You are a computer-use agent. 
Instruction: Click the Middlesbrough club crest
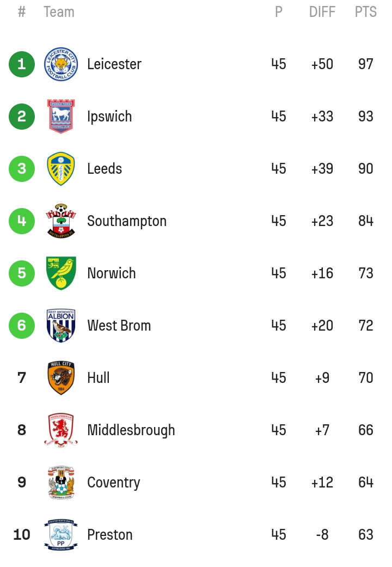click(61, 430)
